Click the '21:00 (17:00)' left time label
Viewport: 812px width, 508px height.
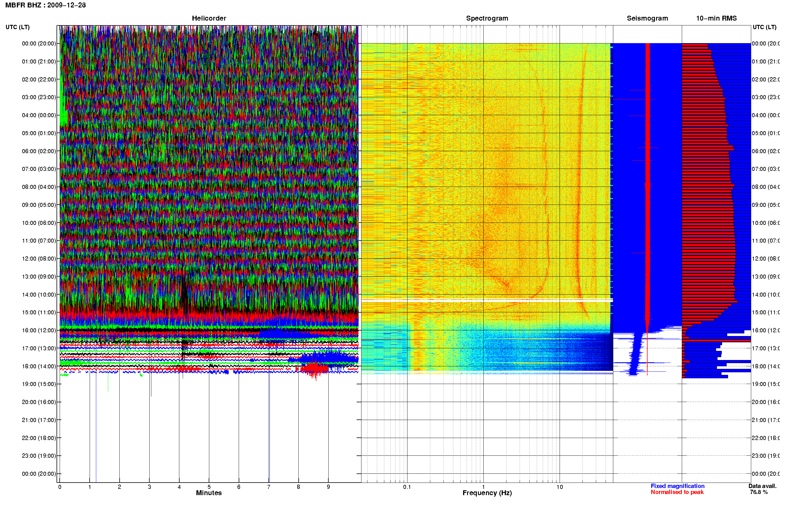[x=39, y=420]
